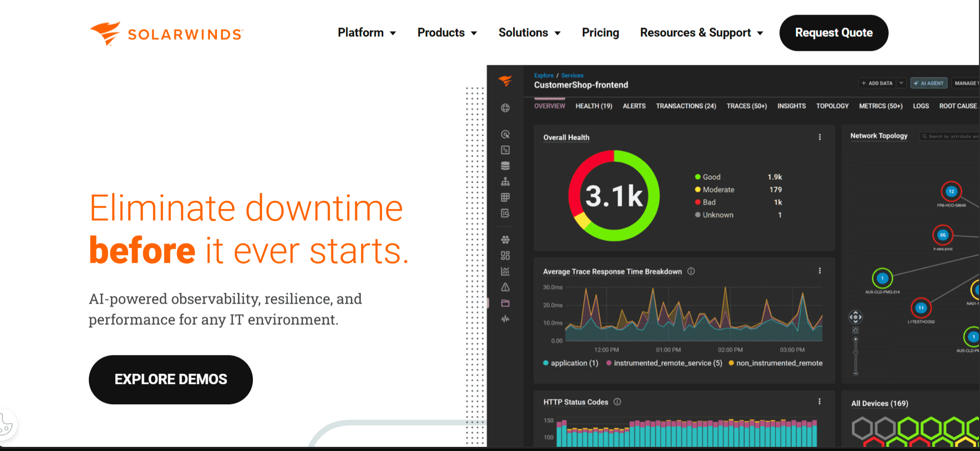Switch to the Traces (50+) tab
The image size is (980, 451).
[x=746, y=106]
